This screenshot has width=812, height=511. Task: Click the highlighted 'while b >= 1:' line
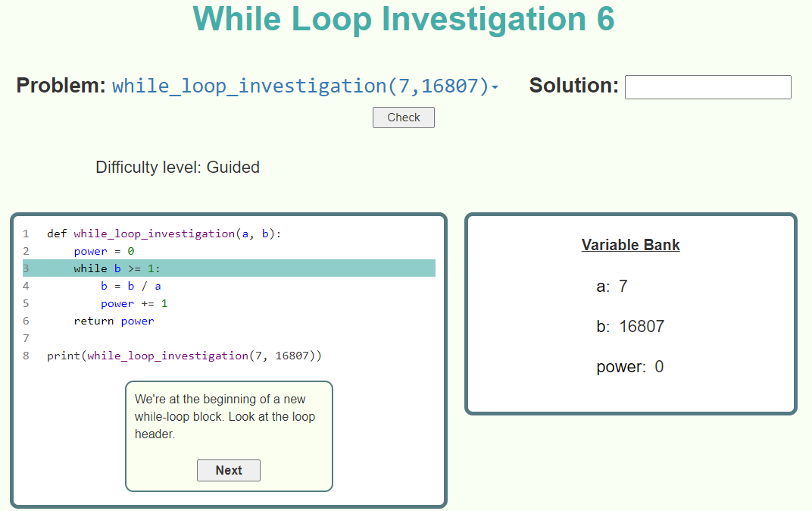[x=117, y=268]
